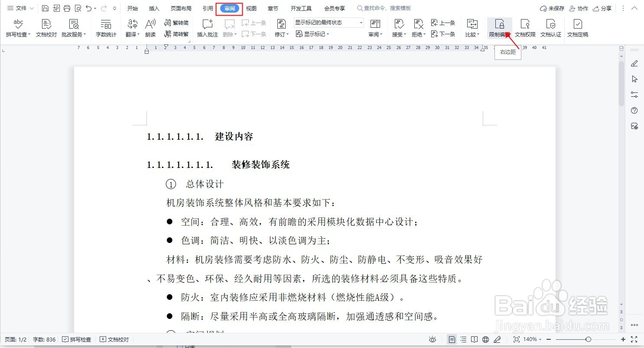Open 文档权限 document permission
644x348 pixels.
pyautogui.click(x=525, y=28)
